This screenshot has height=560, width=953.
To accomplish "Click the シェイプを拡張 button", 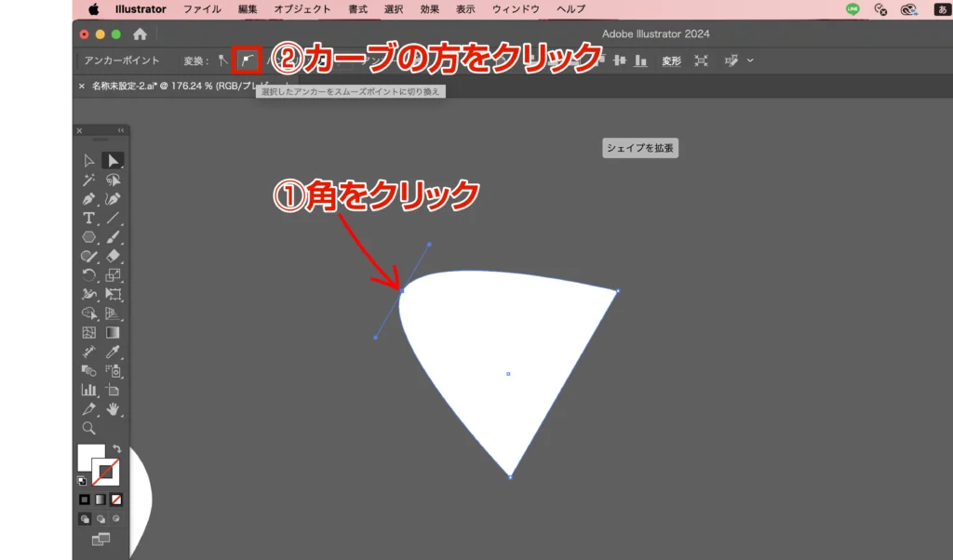I will 640,148.
